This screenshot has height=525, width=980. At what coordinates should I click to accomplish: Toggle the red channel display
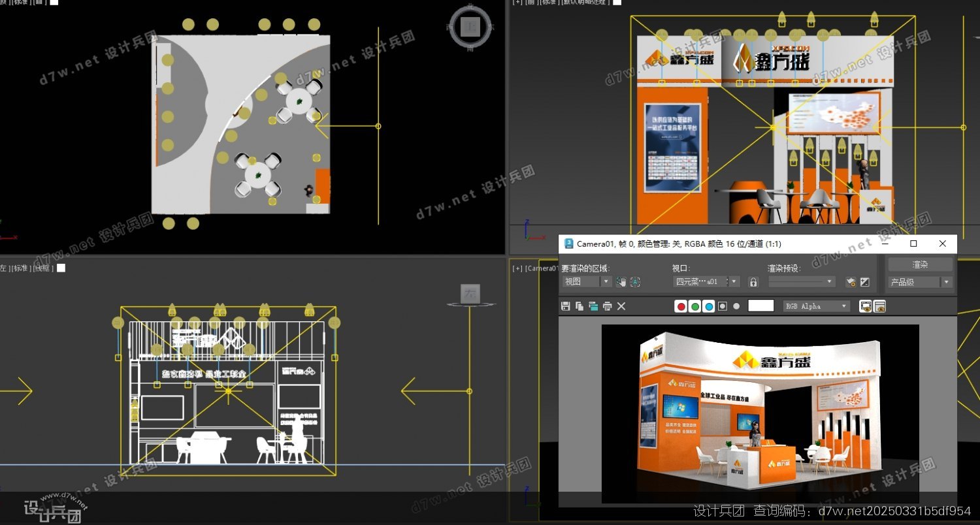681,306
